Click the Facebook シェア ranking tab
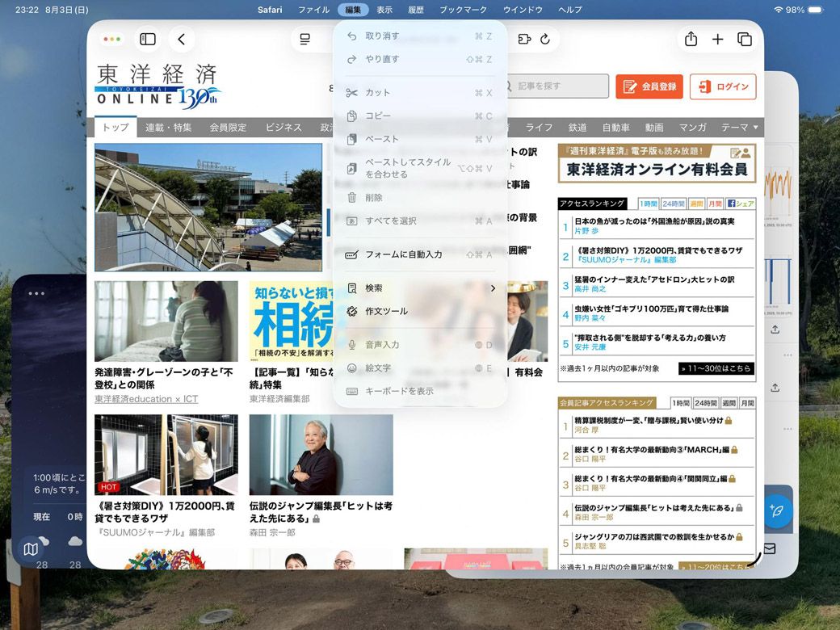The width and height of the screenshot is (840, 630). click(741, 204)
